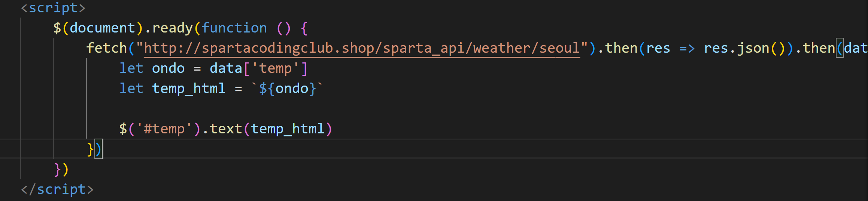868x201 pixels.
Task: Click the arrow operator after res
Action: point(687,49)
